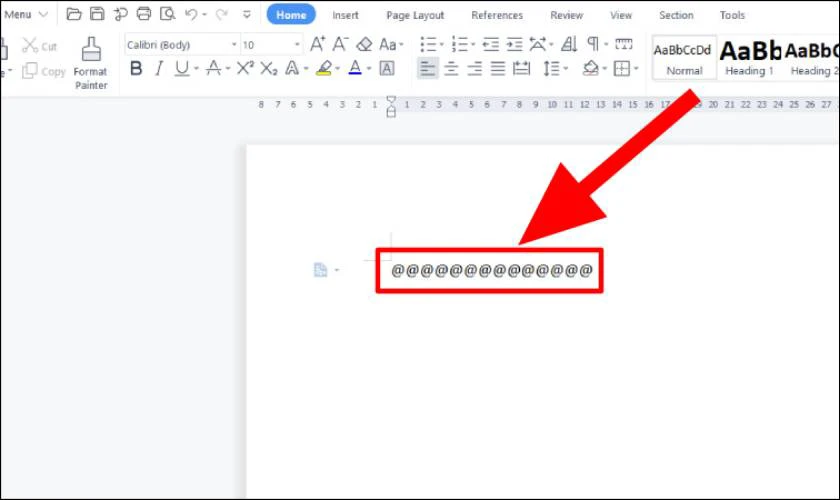Screen dimensions: 840x500
Task: Switch to the Home tab
Action: tap(291, 15)
